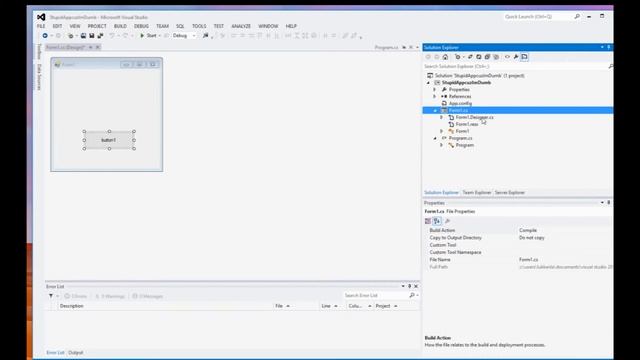
Task: Click the Property Pages wrench icon
Action: click(x=447, y=221)
